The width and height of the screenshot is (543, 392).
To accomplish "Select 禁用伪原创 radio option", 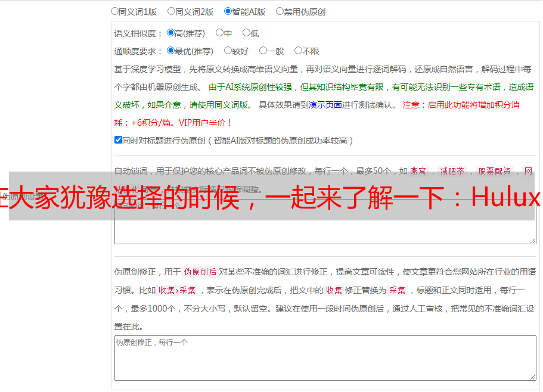I will click(280, 11).
